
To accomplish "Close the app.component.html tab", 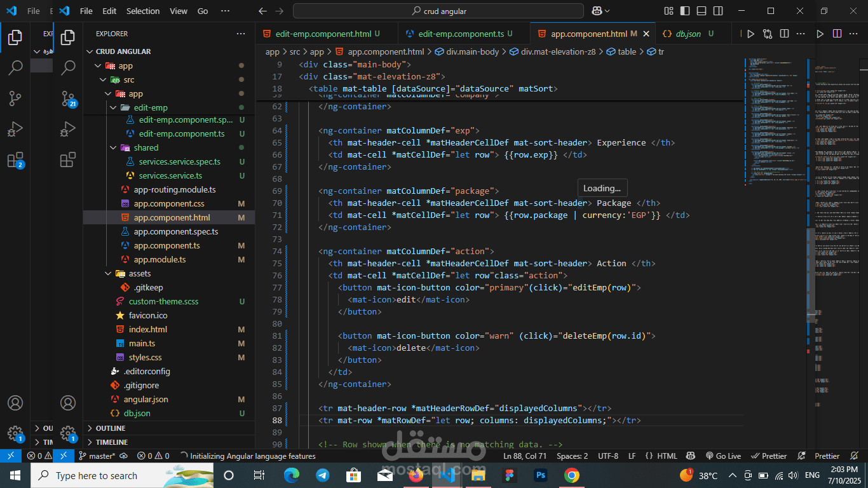I will 647,34.
